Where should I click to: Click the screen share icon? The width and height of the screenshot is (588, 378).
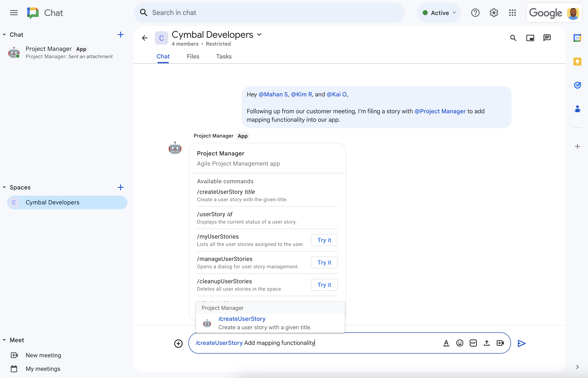(x=530, y=38)
